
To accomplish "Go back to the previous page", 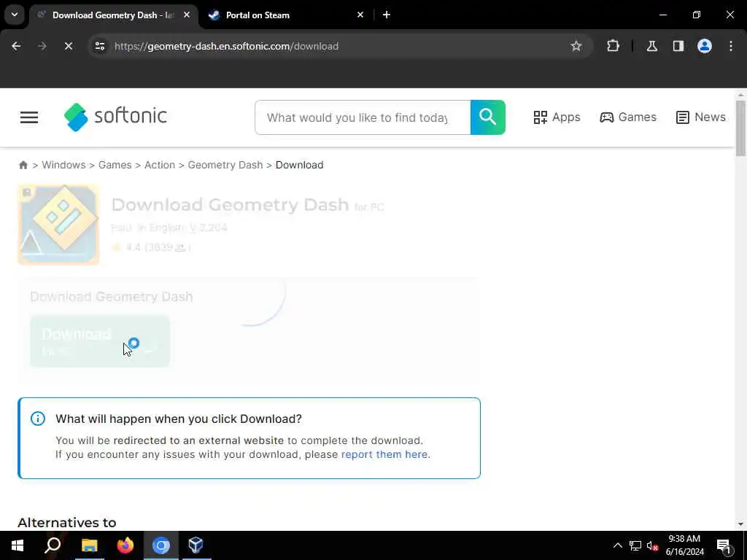I will click(16, 46).
